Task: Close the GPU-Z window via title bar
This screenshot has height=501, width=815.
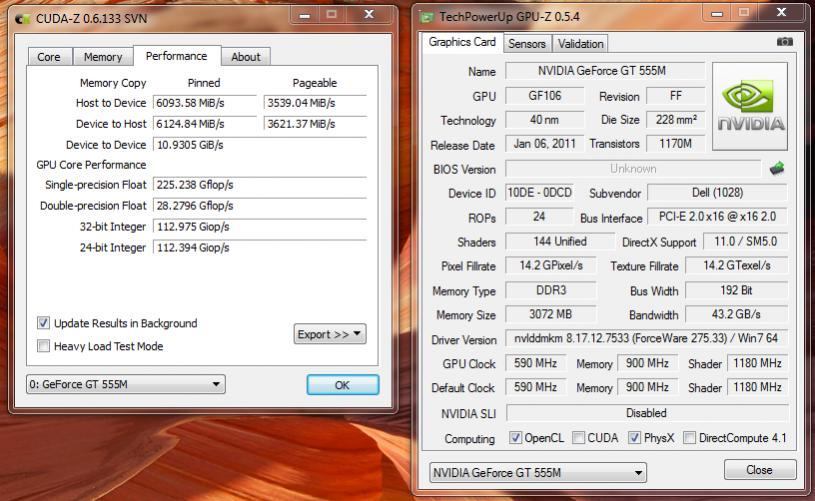Action: click(x=782, y=12)
